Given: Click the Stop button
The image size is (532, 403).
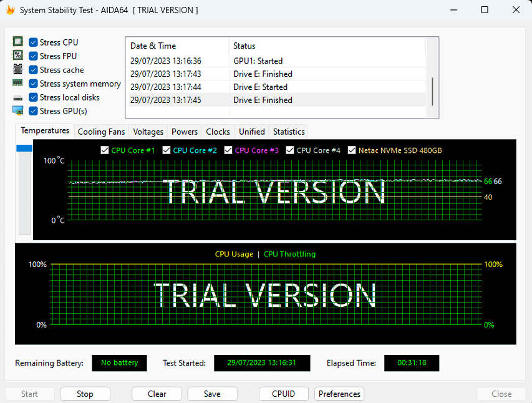Looking at the screenshot, I should (85, 394).
